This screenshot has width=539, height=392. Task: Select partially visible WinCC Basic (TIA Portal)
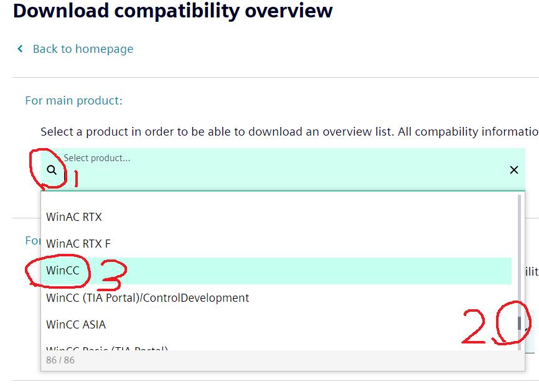(x=107, y=348)
